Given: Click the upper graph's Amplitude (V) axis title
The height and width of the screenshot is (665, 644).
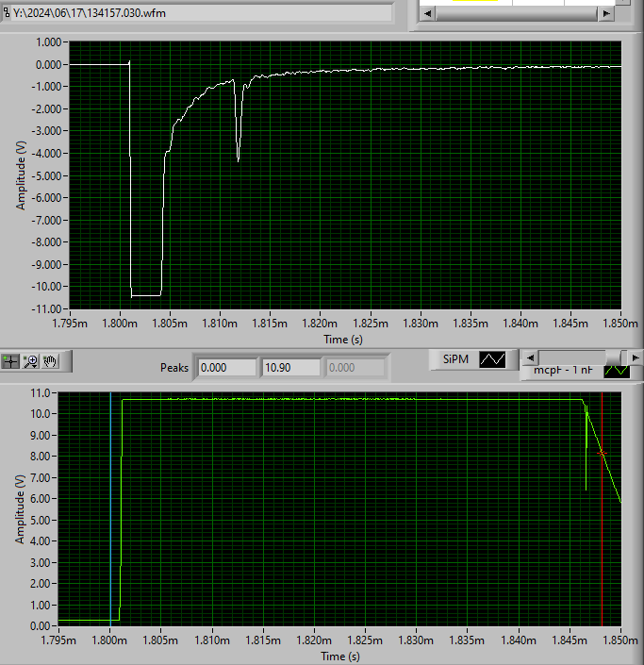Looking at the screenshot, I should pos(21,175).
